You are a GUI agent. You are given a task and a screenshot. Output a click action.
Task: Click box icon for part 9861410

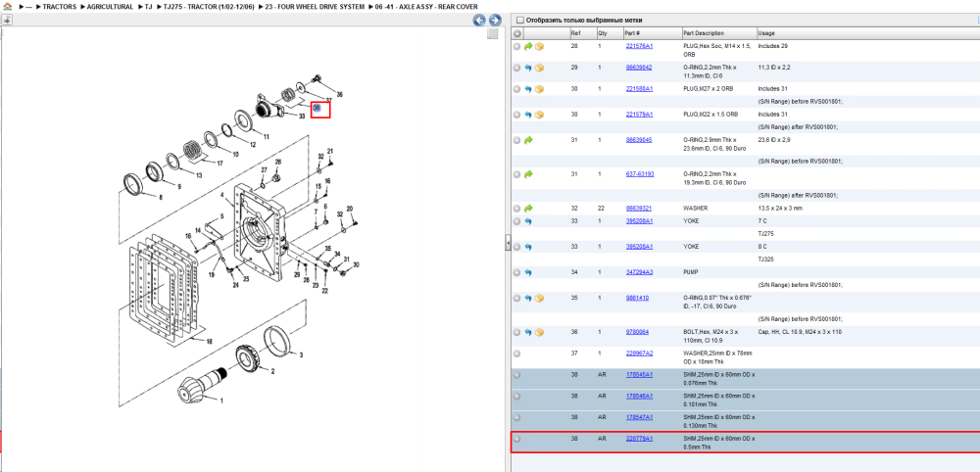539,299
